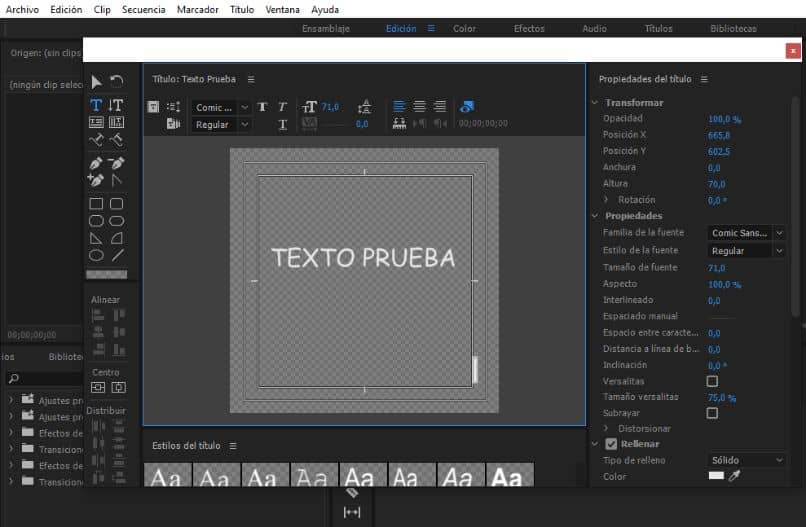Click the white fill Color swatch
The width and height of the screenshot is (806, 527).
pos(715,477)
